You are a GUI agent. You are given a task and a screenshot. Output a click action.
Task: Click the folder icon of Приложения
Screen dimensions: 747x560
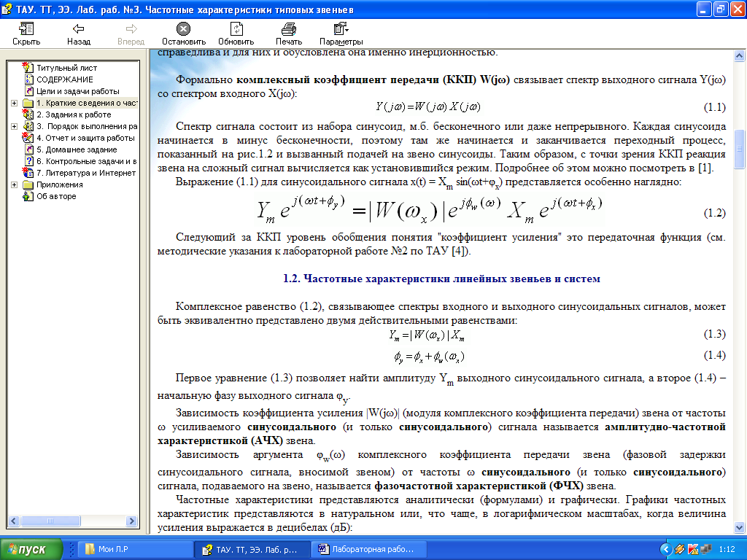point(28,184)
